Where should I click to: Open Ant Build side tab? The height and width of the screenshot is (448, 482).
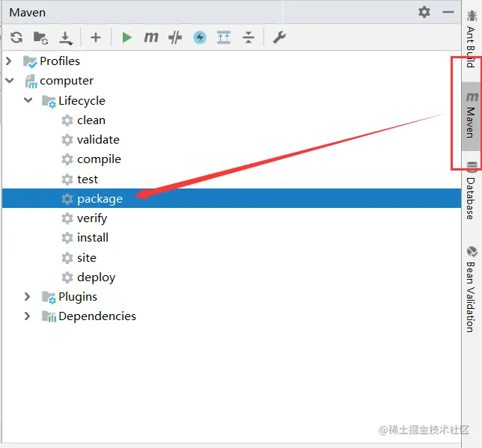(472, 39)
